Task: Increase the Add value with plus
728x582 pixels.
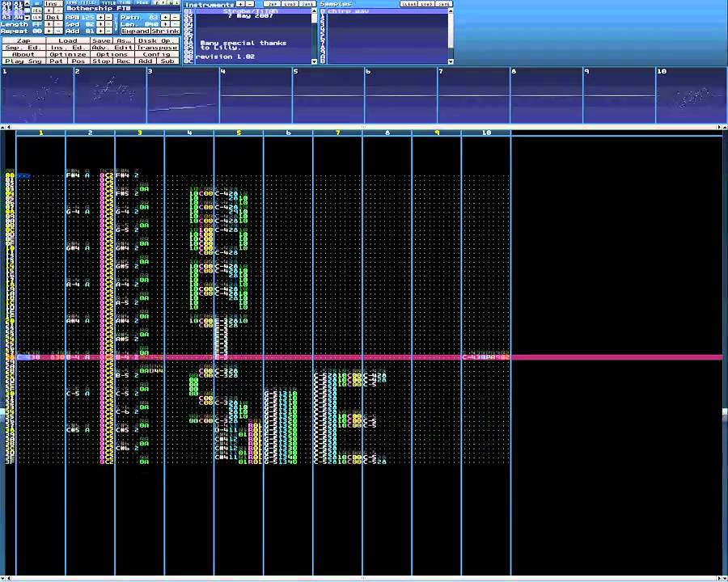Action: pos(100,31)
